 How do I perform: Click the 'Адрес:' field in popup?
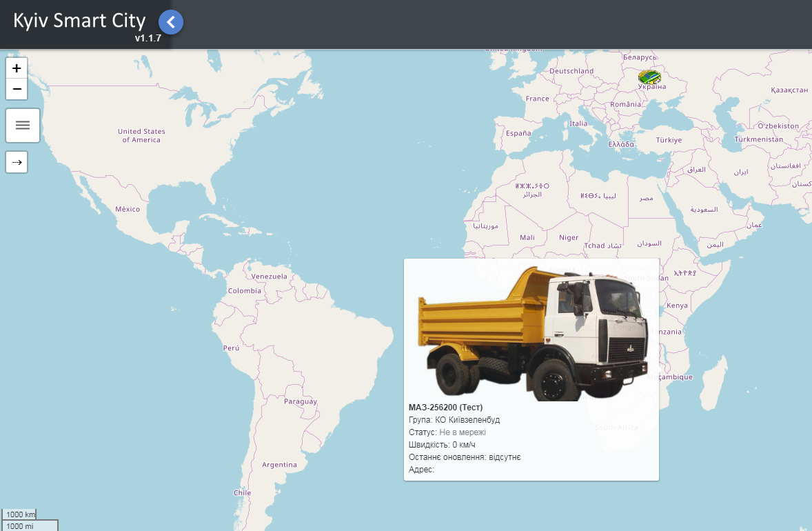pos(421,470)
